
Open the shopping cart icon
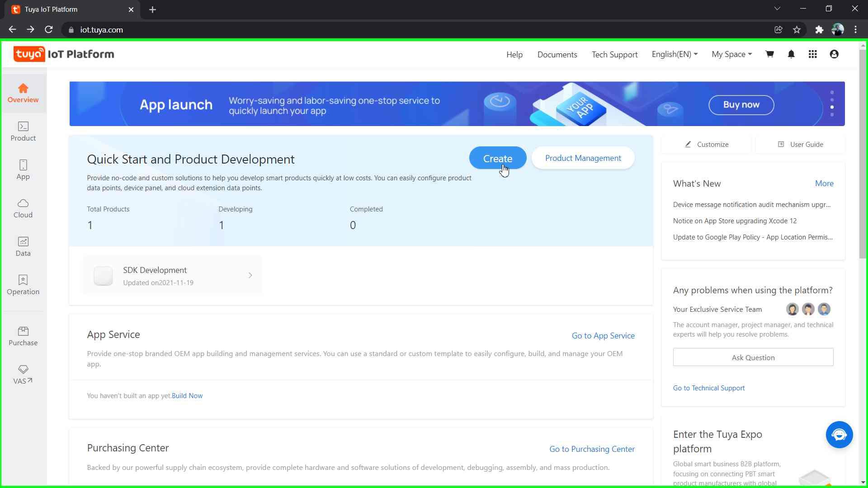tap(769, 54)
